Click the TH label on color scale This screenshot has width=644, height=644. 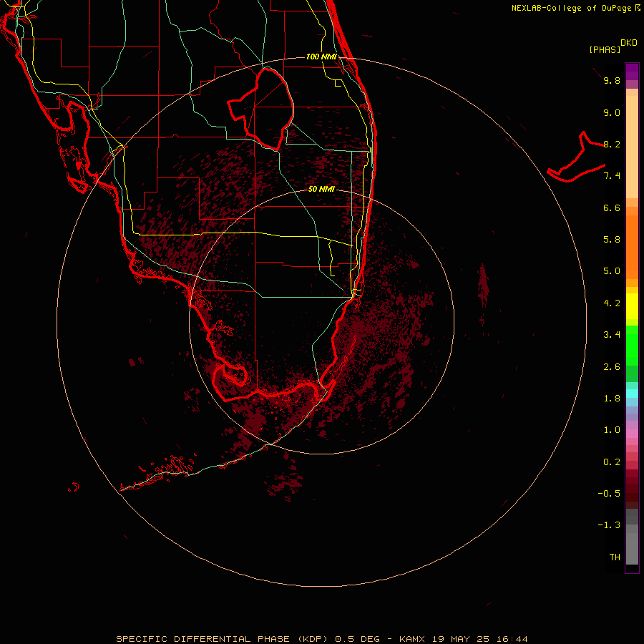pos(615,557)
